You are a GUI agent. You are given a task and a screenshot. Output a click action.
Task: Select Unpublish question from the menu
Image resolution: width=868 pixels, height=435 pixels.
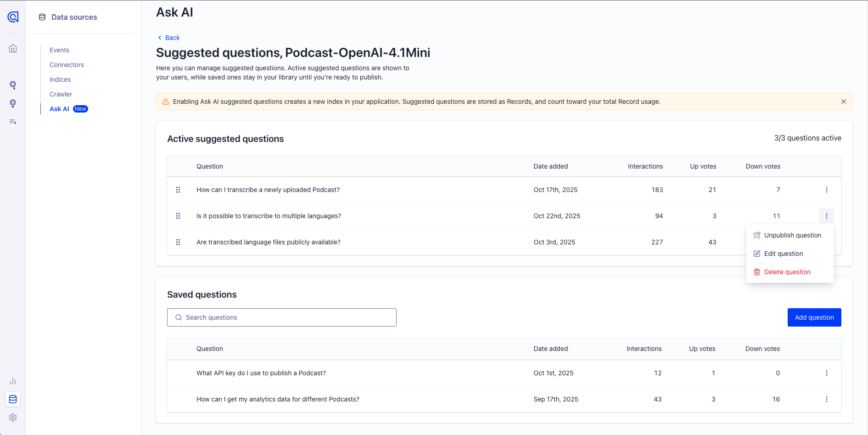793,235
